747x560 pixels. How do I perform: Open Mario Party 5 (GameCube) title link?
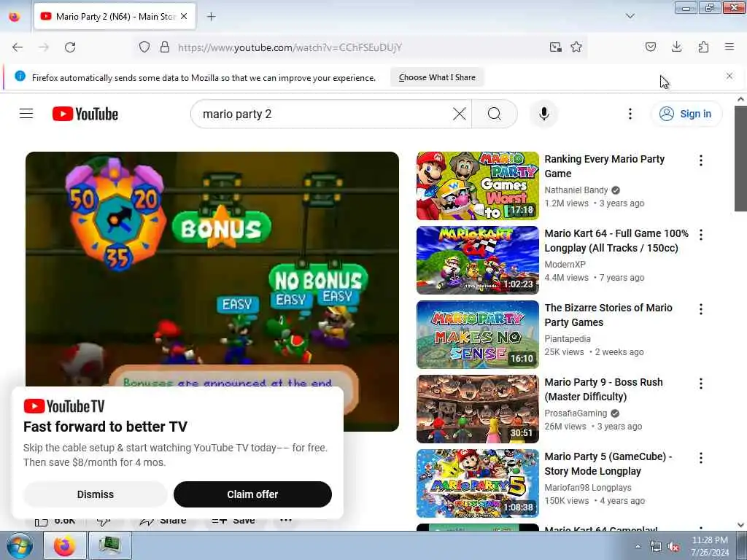[608, 463]
